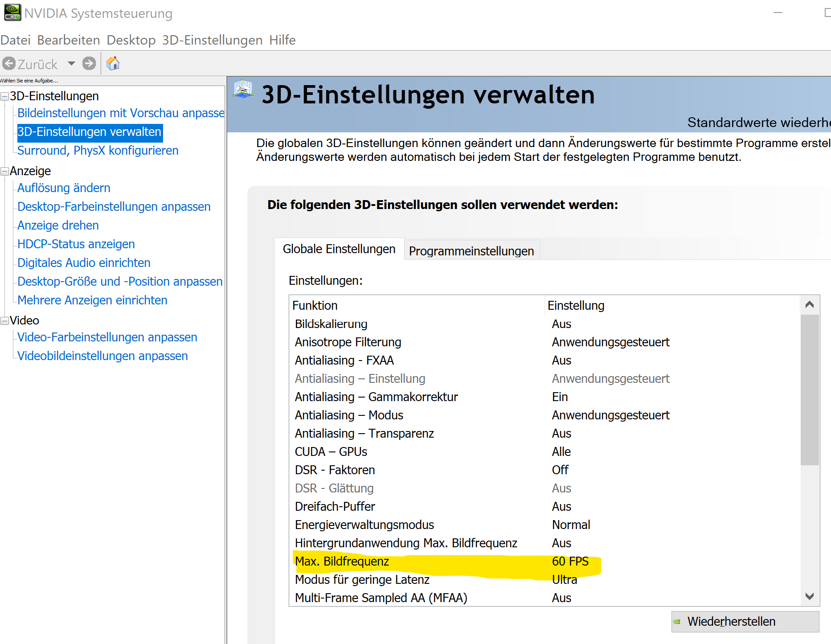The height and width of the screenshot is (644, 831).
Task: Click the forward arrow navigation icon
Action: 89,64
